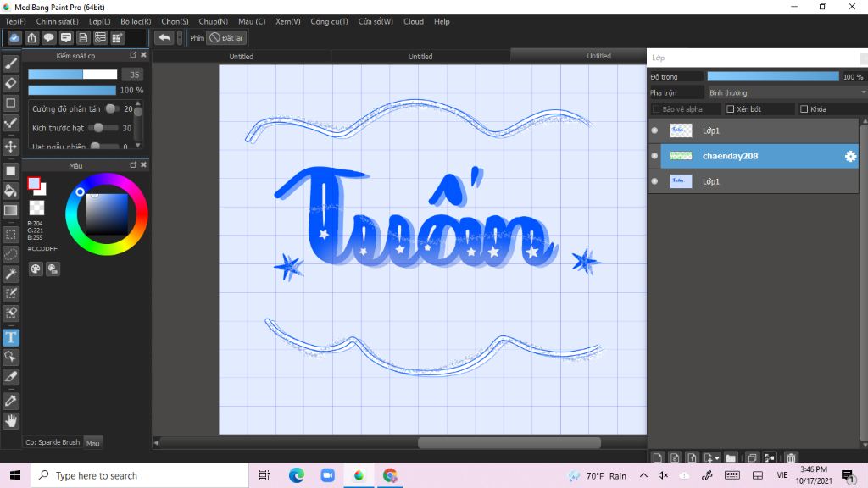Image resolution: width=868 pixels, height=488 pixels.
Task: Open the Tệp(F) menu
Action: 15,21
